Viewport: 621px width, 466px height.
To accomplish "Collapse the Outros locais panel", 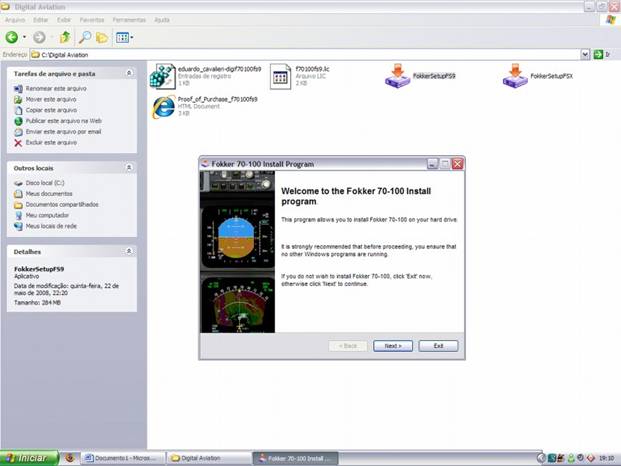I will coord(129,167).
